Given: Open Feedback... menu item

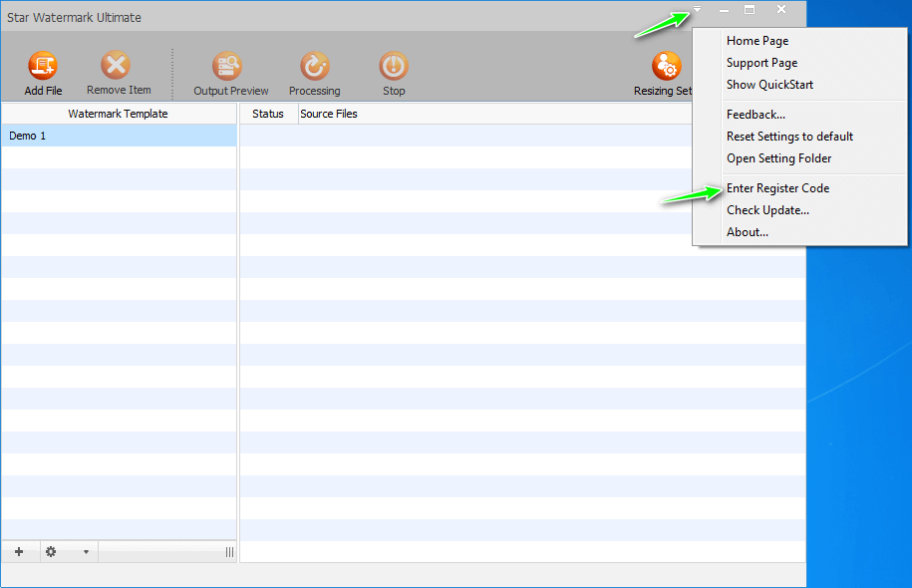Looking at the screenshot, I should point(756,115).
